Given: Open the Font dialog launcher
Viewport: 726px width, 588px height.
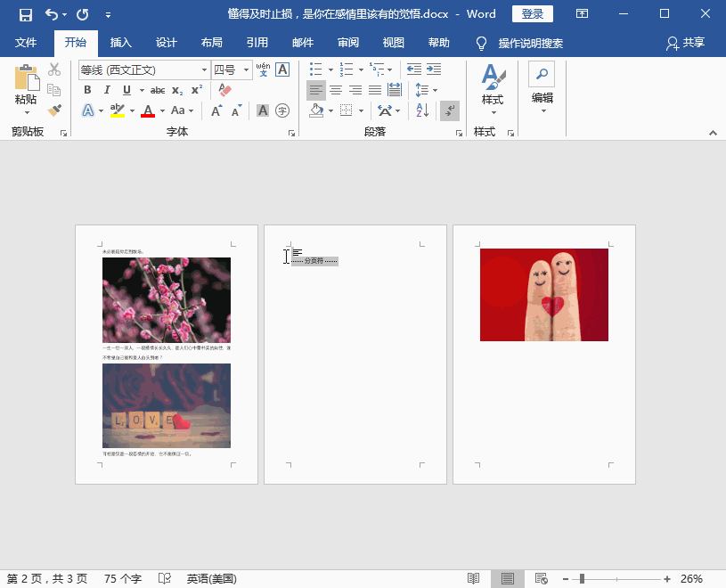Looking at the screenshot, I should [x=291, y=134].
